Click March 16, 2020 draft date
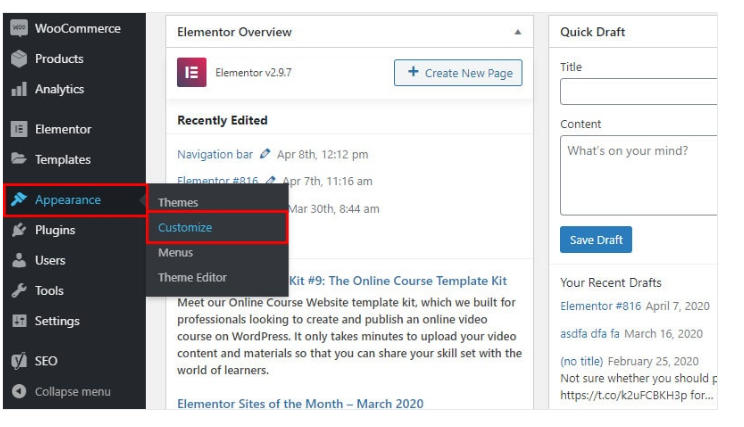 tap(663, 334)
